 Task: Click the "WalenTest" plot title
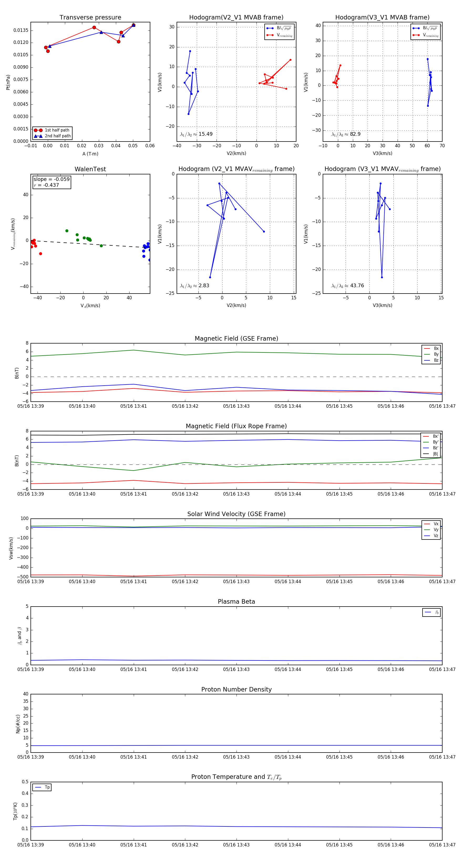90,169
